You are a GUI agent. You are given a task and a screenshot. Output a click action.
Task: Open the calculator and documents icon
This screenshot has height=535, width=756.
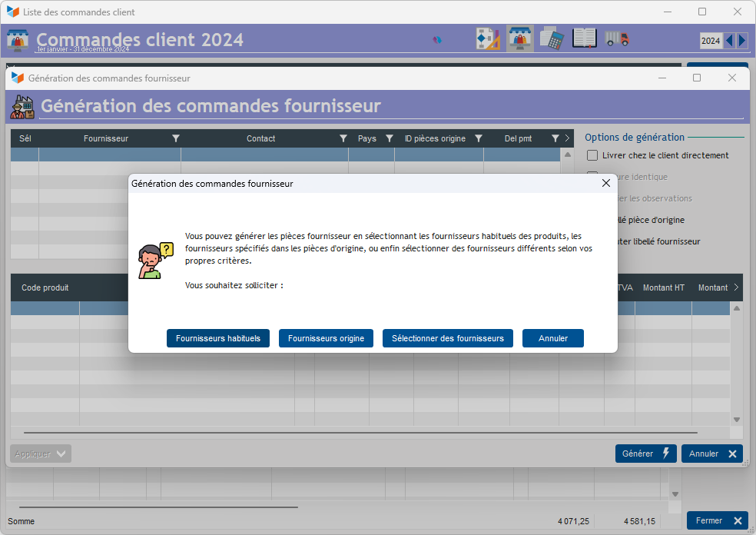point(551,38)
